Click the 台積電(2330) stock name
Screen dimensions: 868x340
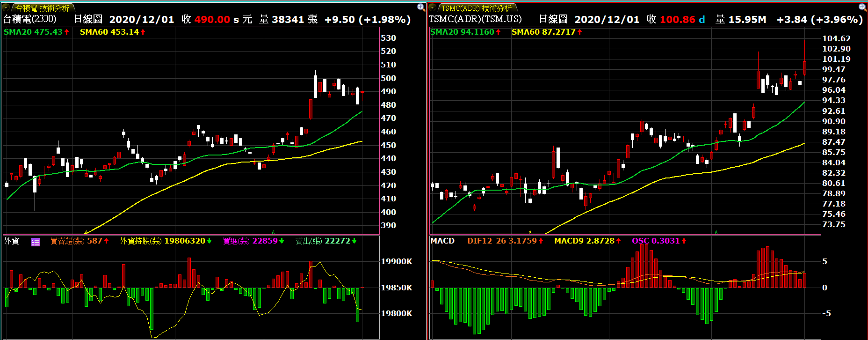point(29,19)
